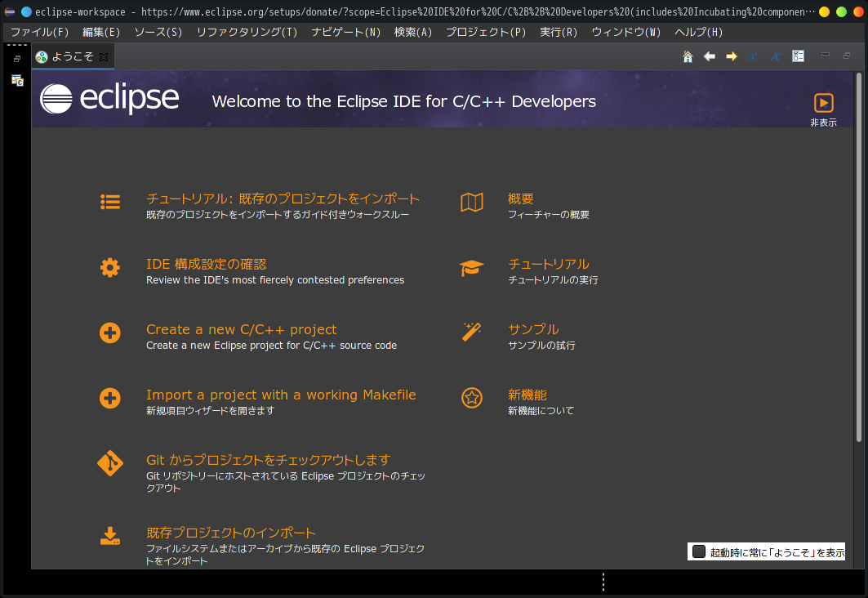Image resolution: width=868 pixels, height=598 pixels.
Task: Click "Welcome to the Eclipse IDE for C/C++ Developers" heading
Action: coord(404,101)
